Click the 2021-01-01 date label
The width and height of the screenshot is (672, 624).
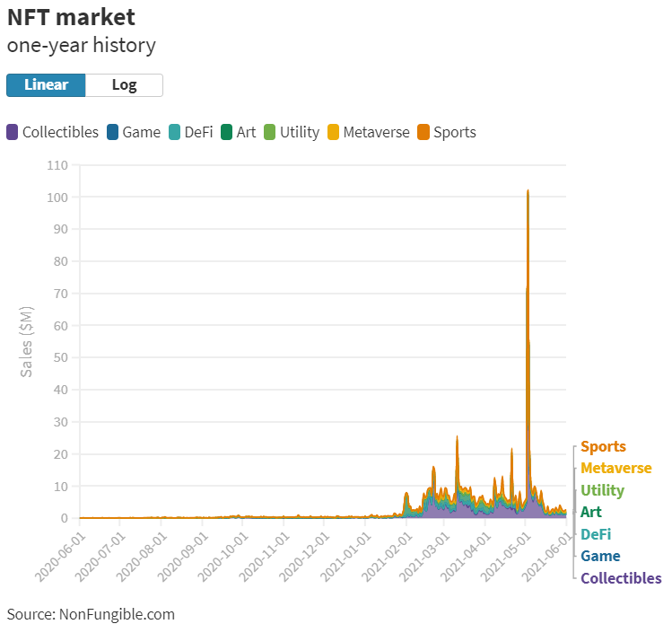[345, 557]
